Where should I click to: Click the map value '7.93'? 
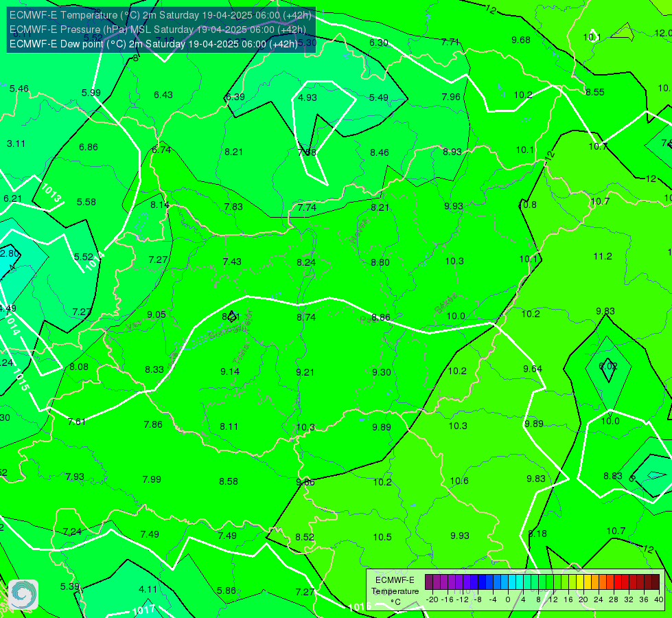pos(75,477)
